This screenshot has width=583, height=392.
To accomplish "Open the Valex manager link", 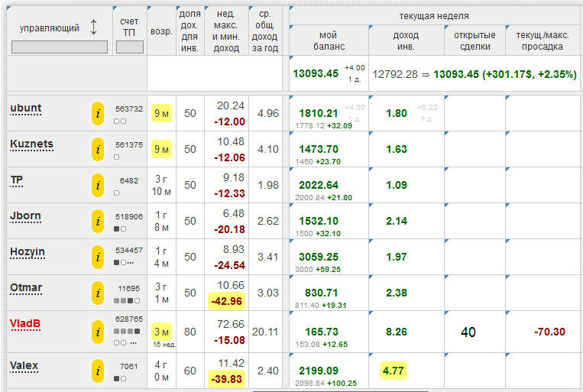I will pyautogui.click(x=24, y=365).
